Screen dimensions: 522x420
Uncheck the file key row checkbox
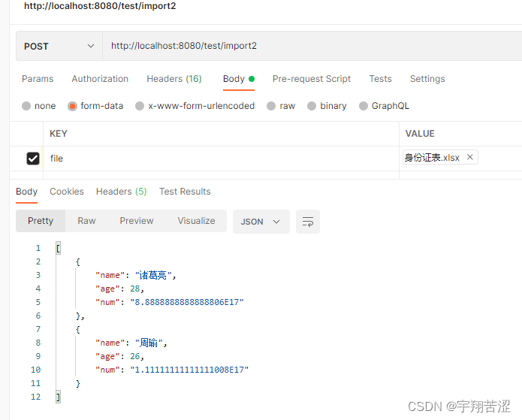coord(32,159)
